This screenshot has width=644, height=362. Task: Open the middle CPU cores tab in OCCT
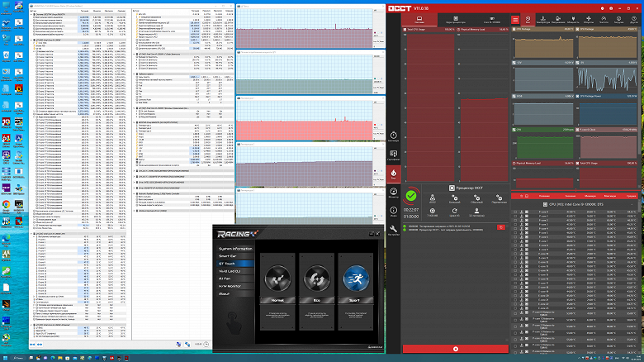456,19
